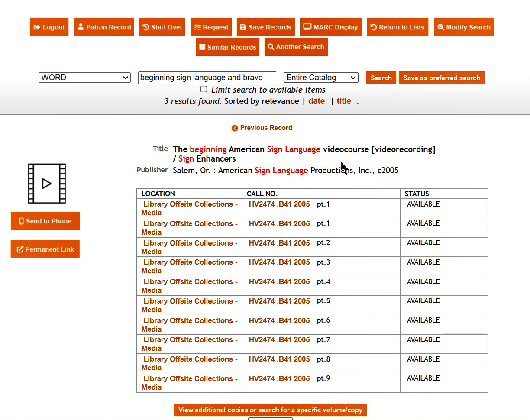Open the MARC Display view
Image resolution: width=530 pixels, height=420 pixels.
pyautogui.click(x=331, y=27)
